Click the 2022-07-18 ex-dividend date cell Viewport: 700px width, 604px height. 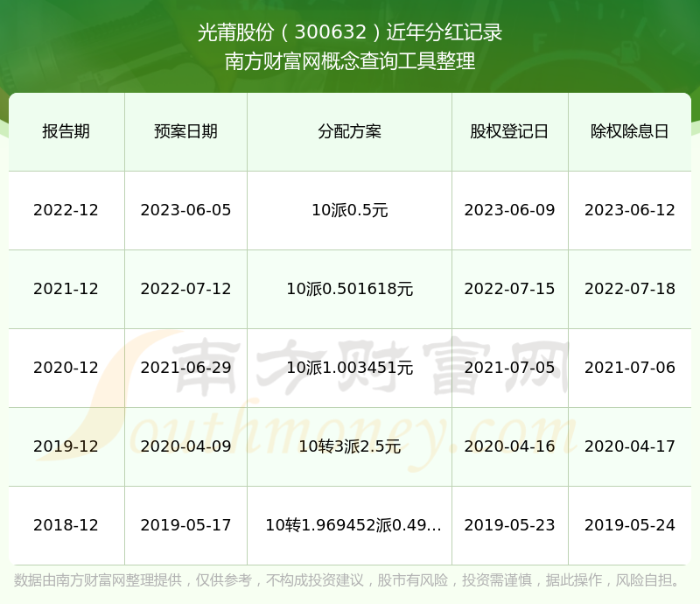[629, 289]
